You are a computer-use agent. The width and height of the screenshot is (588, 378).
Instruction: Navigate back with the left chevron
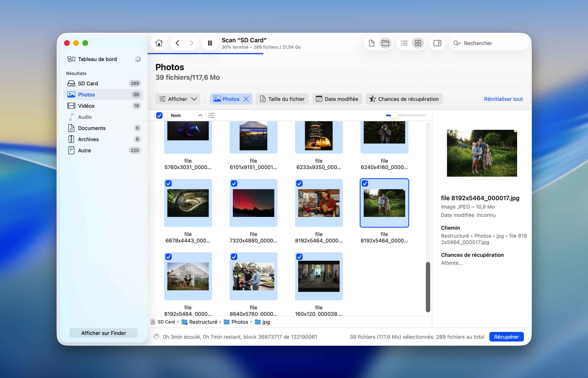pos(177,43)
